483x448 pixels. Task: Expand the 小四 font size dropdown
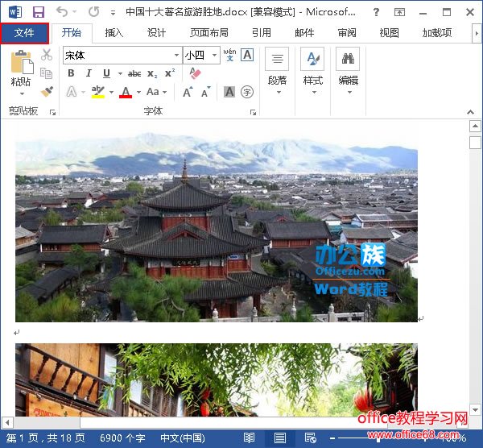click(214, 56)
